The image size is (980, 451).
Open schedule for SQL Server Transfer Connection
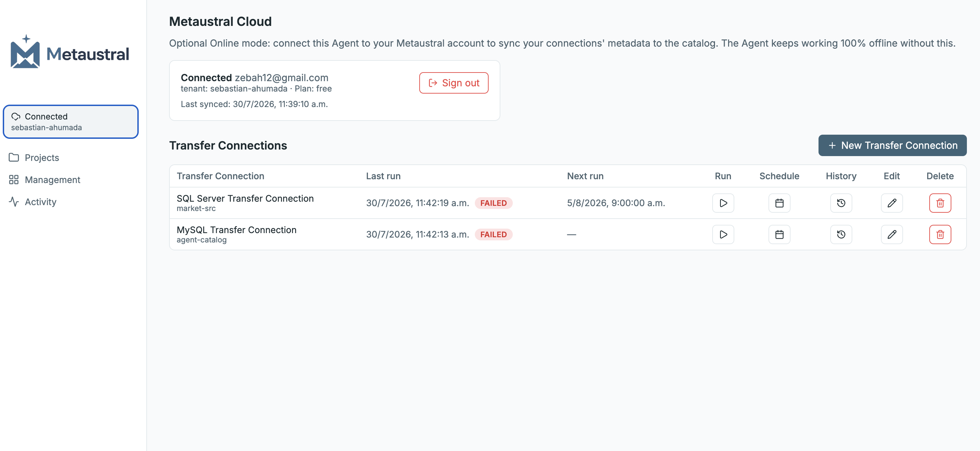tap(779, 203)
